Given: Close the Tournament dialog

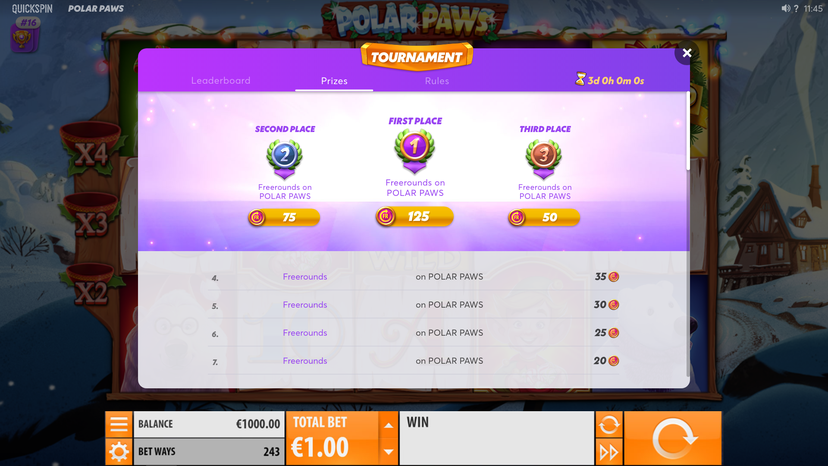Looking at the screenshot, I should pos(686,53).
